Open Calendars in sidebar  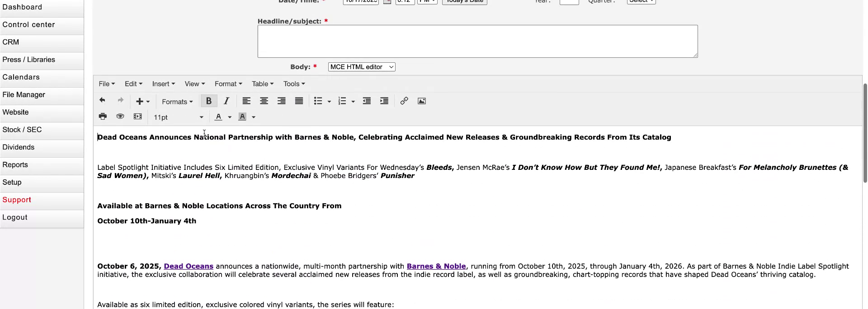42,77
